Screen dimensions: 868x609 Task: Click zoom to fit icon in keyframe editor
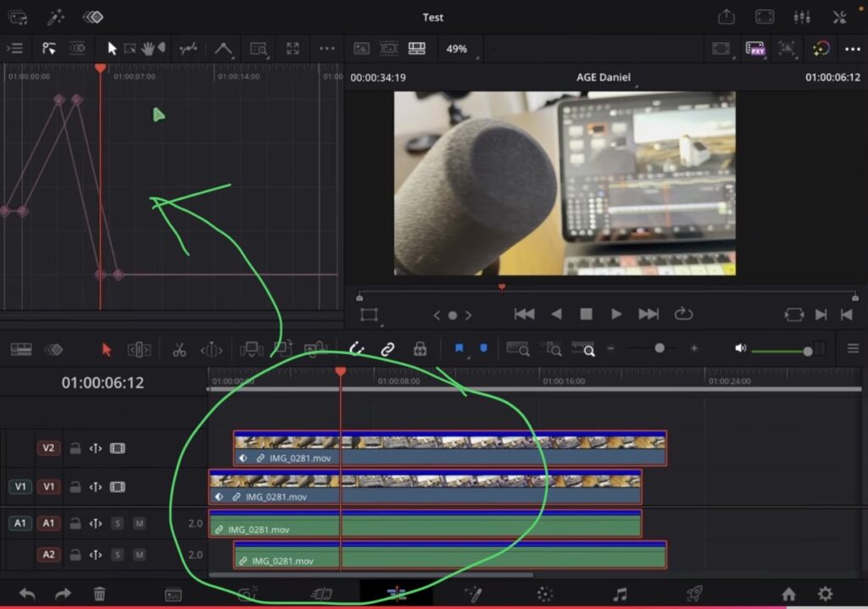click(292, 48)
